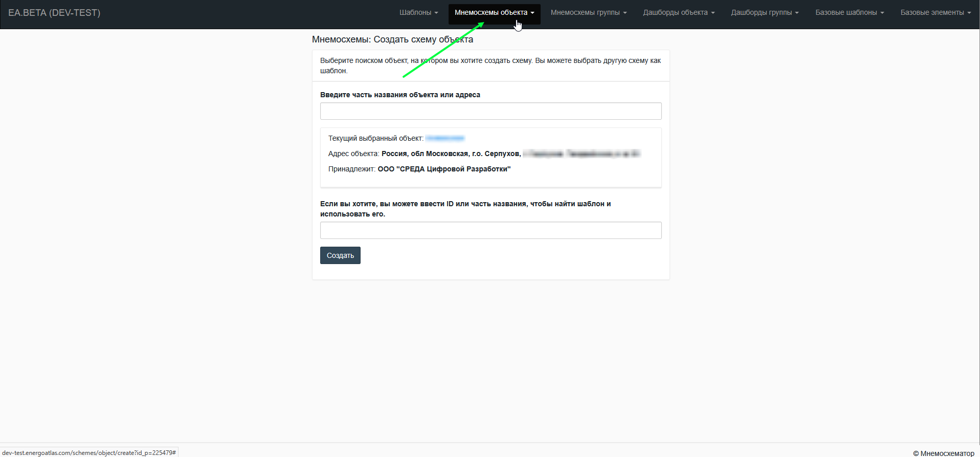The height and width of the screenshot is (457, 980).
Task: Click the label Введите часть названия объекта
Action: pyautogui.click(x=400, y=95)
